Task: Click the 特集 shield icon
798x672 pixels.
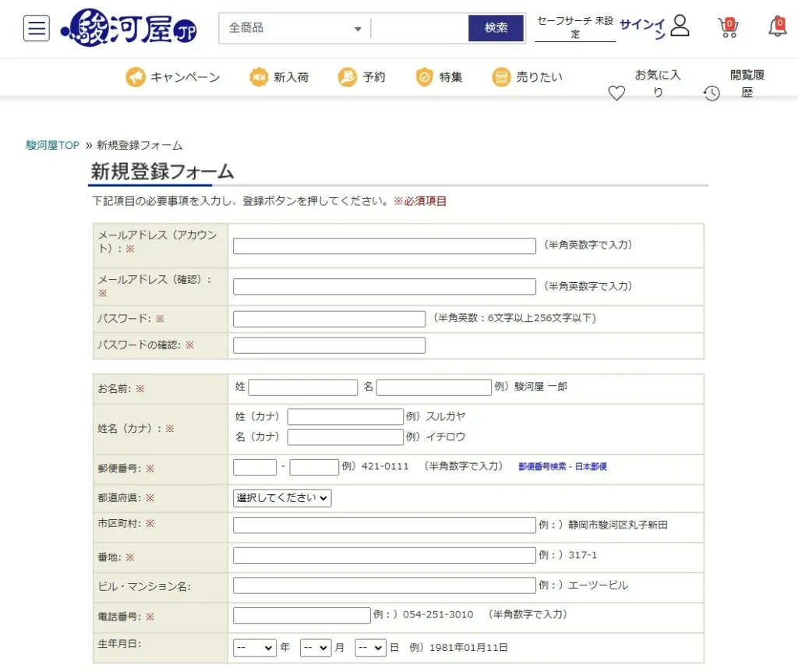Action: (x=423, y=77)
